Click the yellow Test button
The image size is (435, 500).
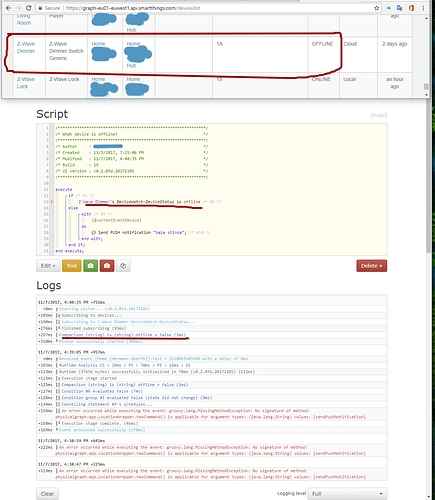point(72,266)
